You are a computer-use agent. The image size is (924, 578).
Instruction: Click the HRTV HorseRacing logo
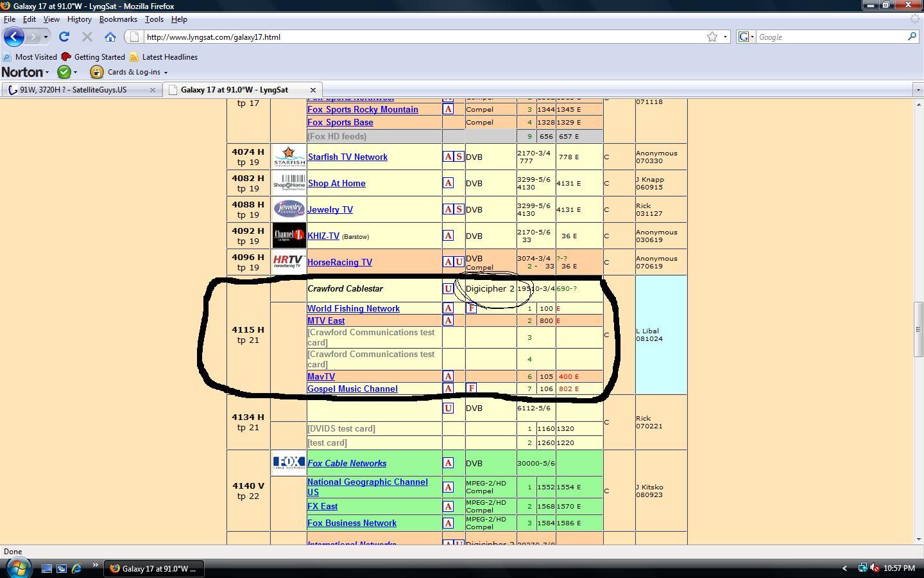[289, 262]
